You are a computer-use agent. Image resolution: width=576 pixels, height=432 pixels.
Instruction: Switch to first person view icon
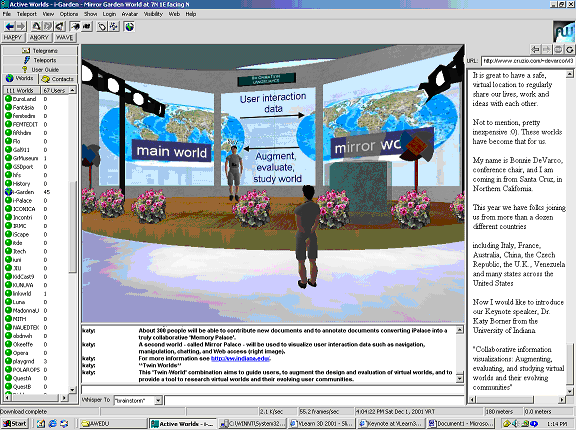[x=75, y=26]
